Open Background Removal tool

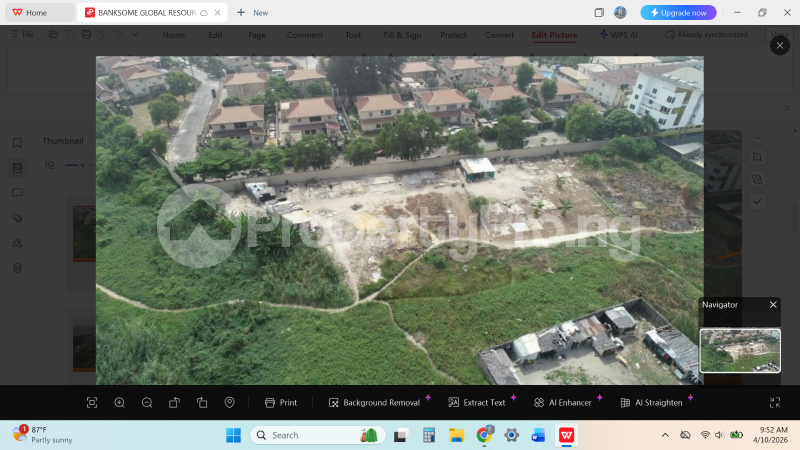[x=374, y=403]
